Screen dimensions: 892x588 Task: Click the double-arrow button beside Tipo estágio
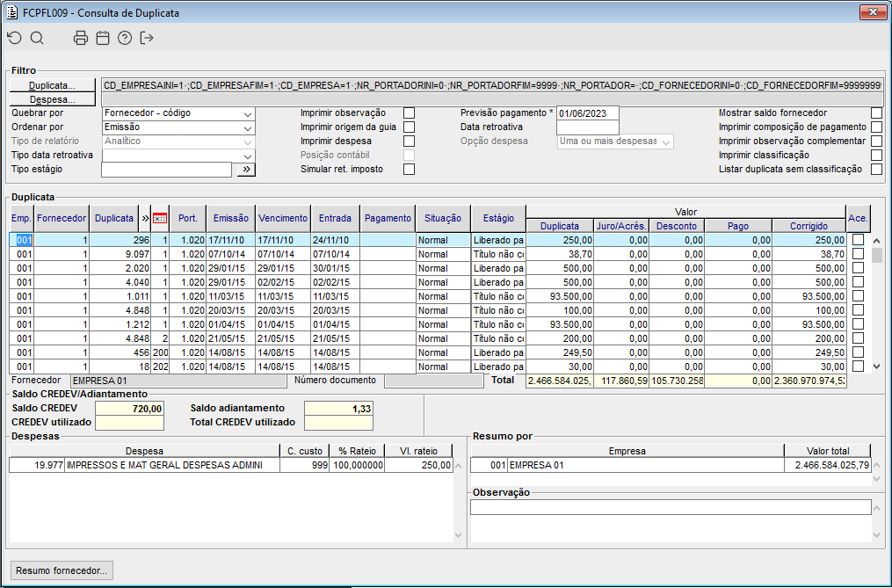245,170
